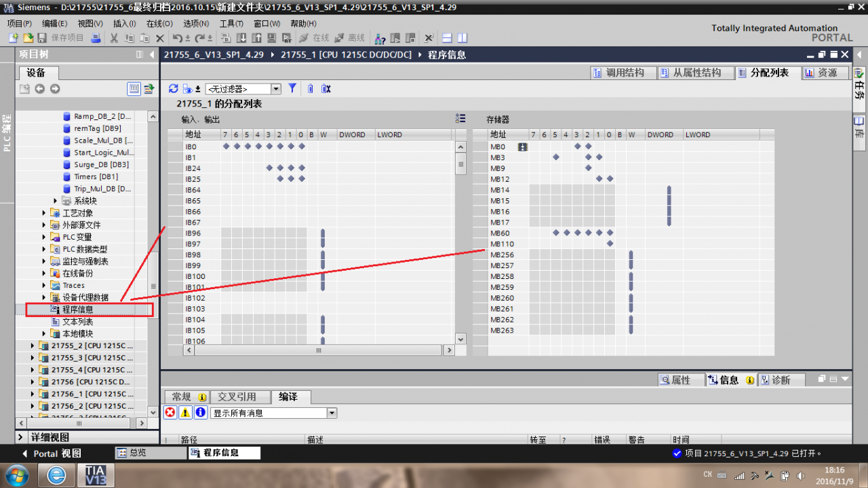Toggle the project tree details view icon

pos(134,89)
